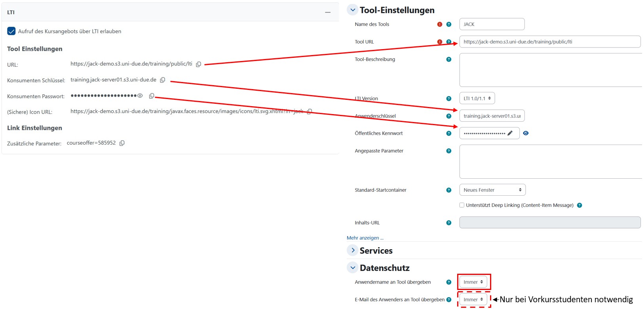Screen dimensions: 644x309
Task: Copy the Zusätzliche Parameter courseoffer value
Action: 122,143
